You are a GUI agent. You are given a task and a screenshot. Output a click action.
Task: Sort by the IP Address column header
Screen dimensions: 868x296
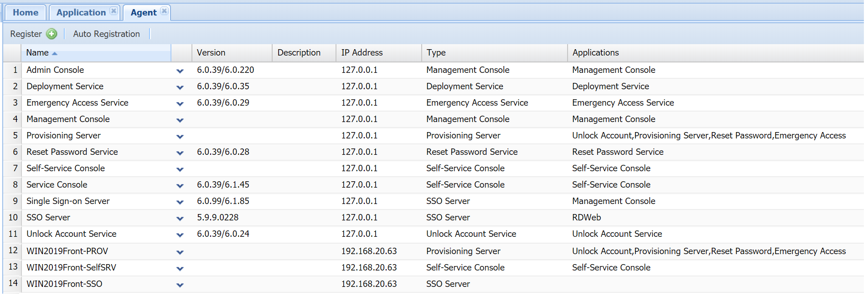pos(362,53)
